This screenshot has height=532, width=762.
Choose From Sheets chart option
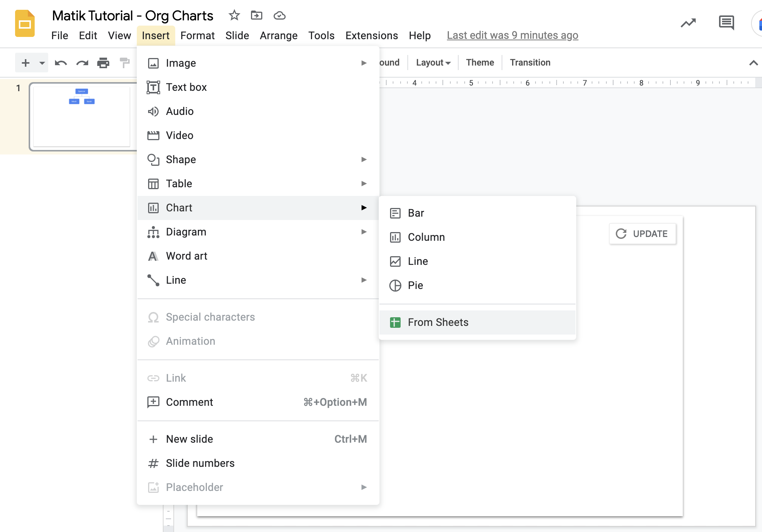(x=477, y=323)
